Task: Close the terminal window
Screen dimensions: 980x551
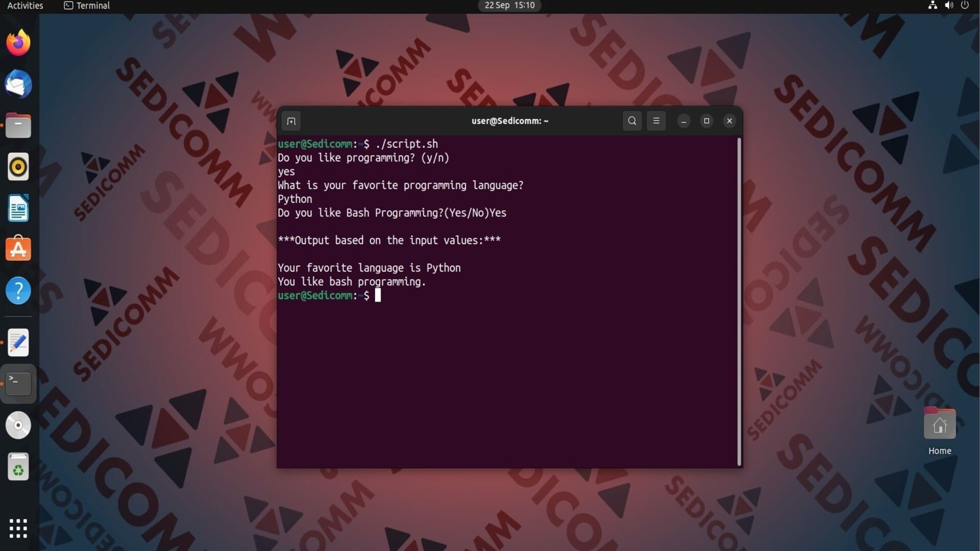Action: (x=729, y=121)
